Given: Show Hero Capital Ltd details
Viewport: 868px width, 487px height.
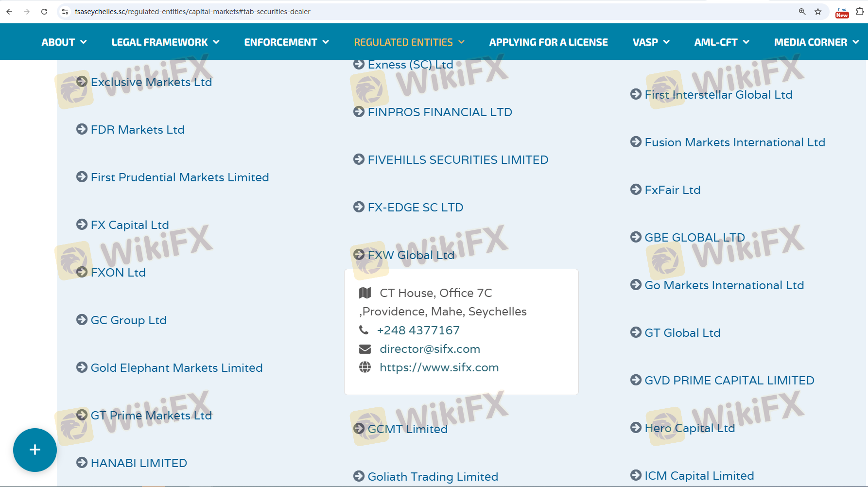Looking at the screenshot, I should click(683, 428).
